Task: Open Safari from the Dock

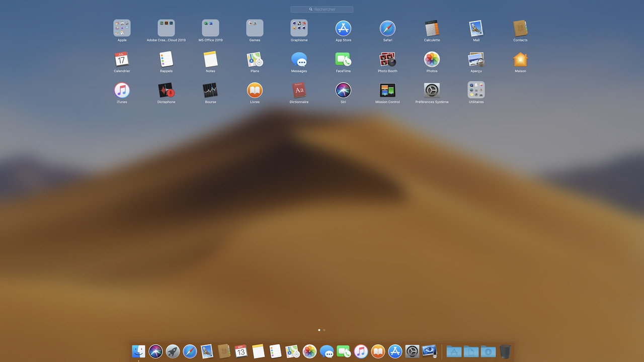Action: tap(190, 351)
